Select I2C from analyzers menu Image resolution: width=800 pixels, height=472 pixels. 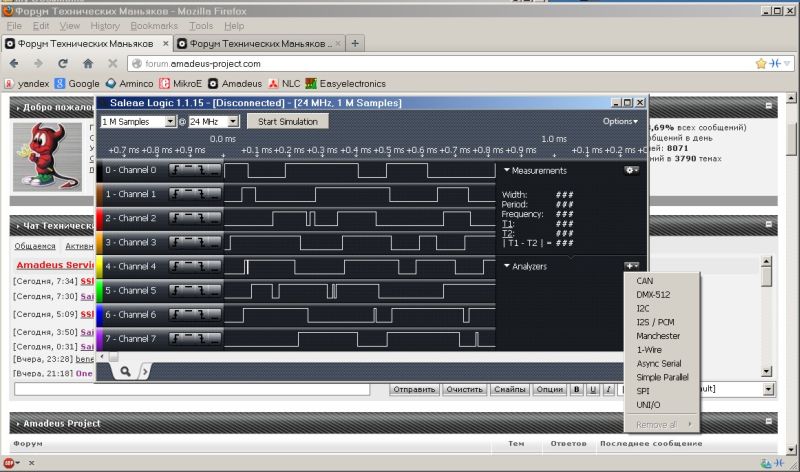(x=645, y=308)
